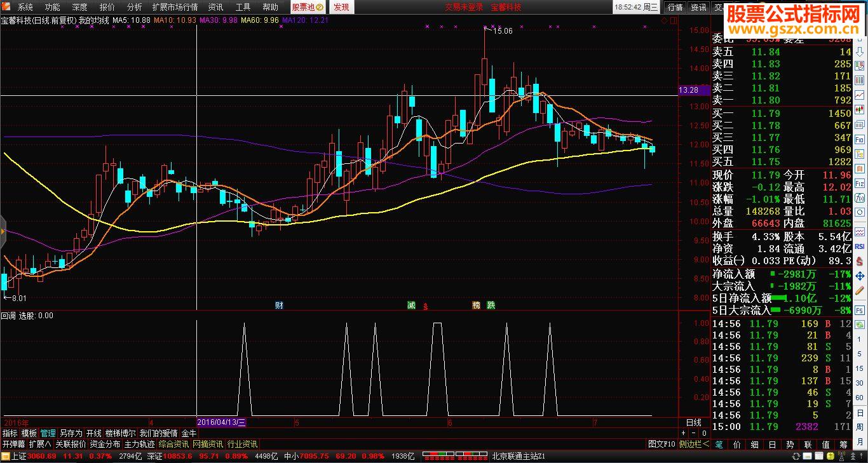
Task: Open the 模板 template tab
Action: point(29,433)
